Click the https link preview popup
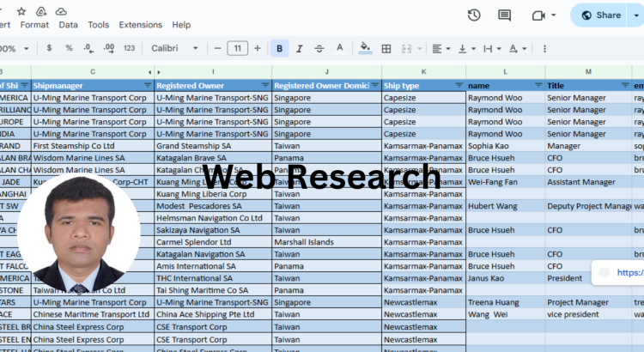The image size is (644, 352). [x=617, y=272]
